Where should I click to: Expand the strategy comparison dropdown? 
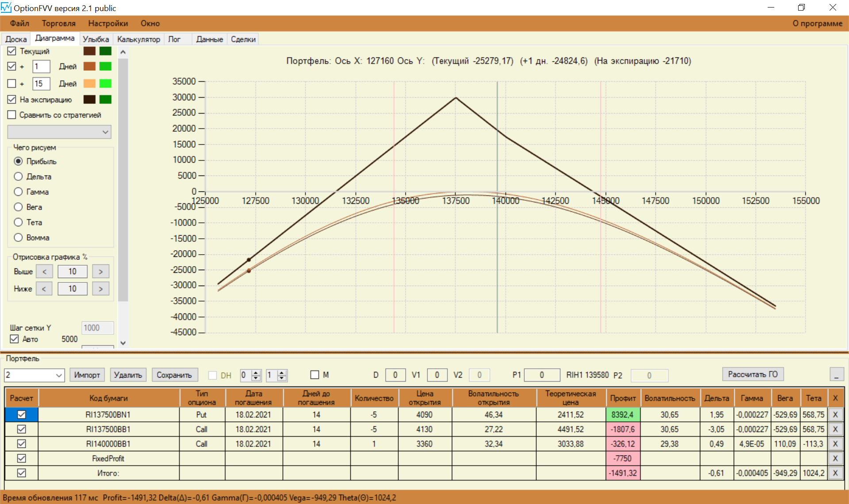coord(105,132)
